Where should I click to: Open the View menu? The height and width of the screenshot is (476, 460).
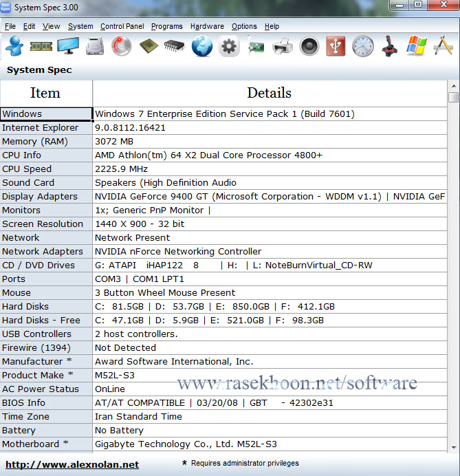click(51, 26)
